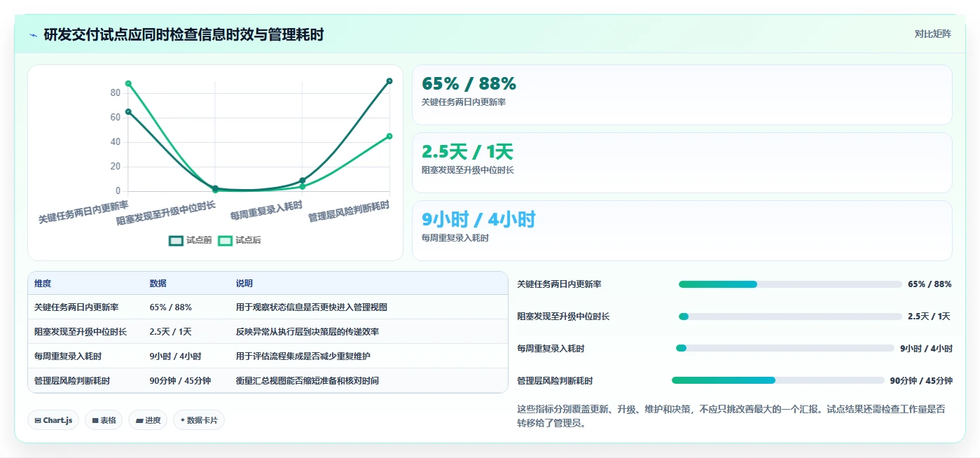
Task: Select table cell 阻塞发现至升级中位时长
Action: [81, 332]
